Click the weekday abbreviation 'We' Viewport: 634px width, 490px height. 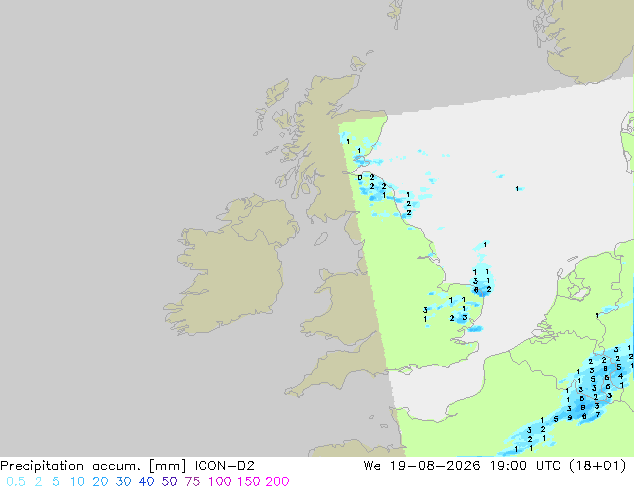(x=372, y=466)
